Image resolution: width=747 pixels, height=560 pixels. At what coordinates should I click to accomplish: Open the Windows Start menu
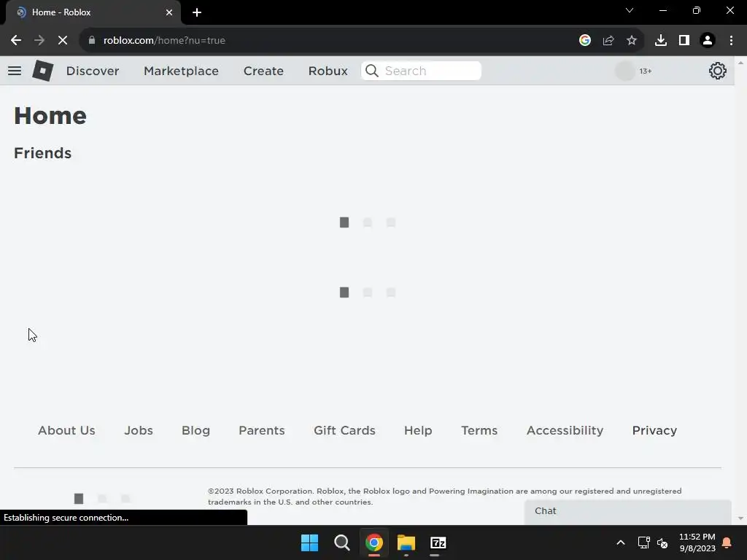click(309, 542)
